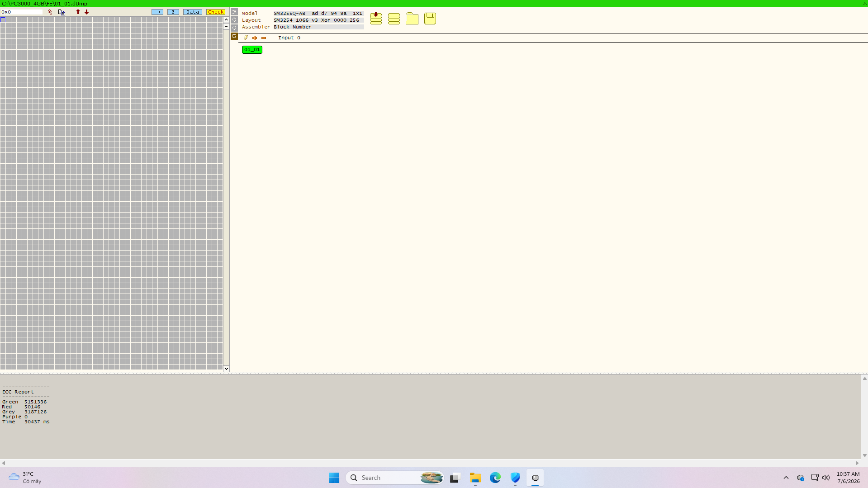Click the yellow Check button
This screenshot has height=488, width=868.
(216, 12)
